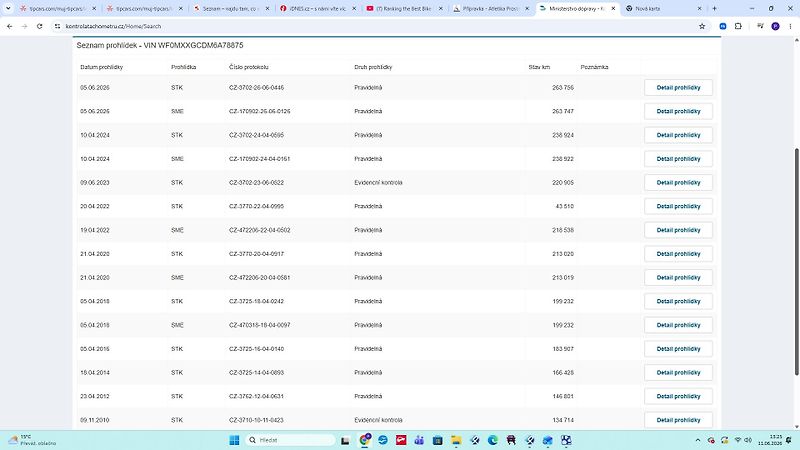Reload the current page
The width and height of the screenshot is (800, 450).
[x=39, y=26]
